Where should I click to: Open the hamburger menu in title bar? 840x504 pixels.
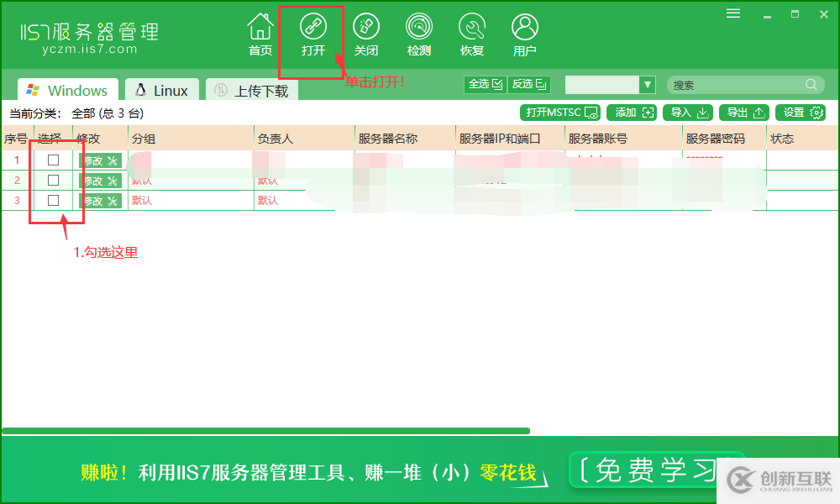[x=733, y=13]
